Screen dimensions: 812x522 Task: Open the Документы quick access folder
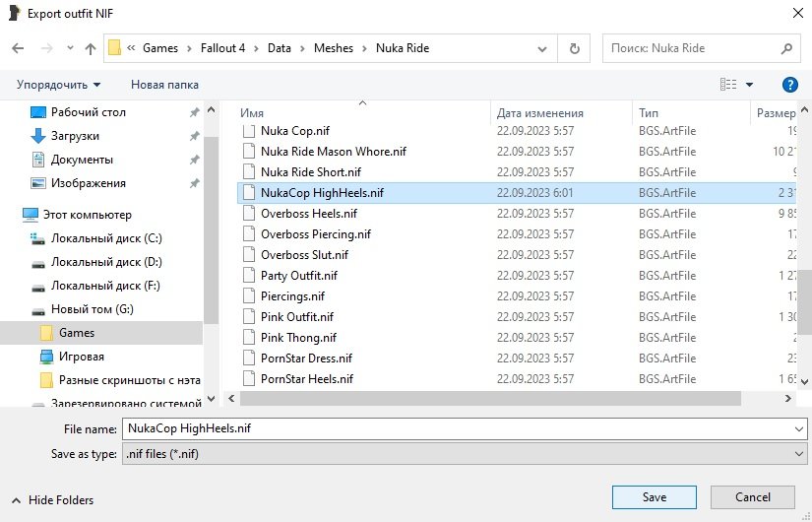point(82,160)
